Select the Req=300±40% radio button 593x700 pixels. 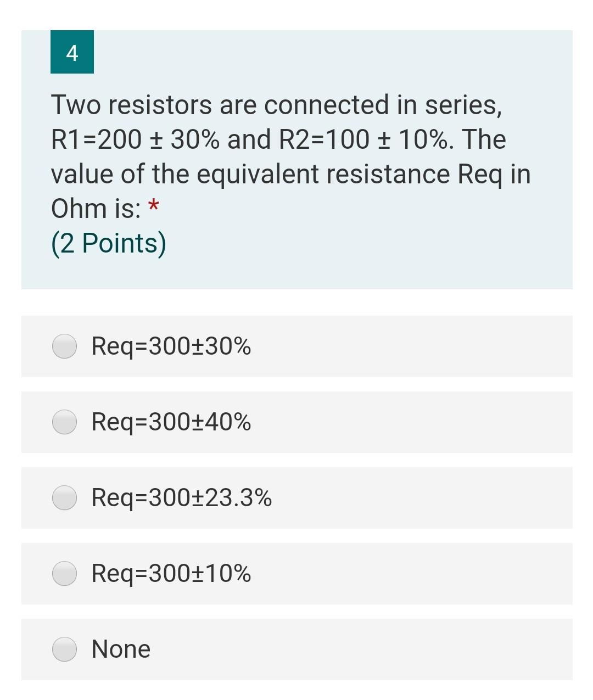click(x=64, y=423)
